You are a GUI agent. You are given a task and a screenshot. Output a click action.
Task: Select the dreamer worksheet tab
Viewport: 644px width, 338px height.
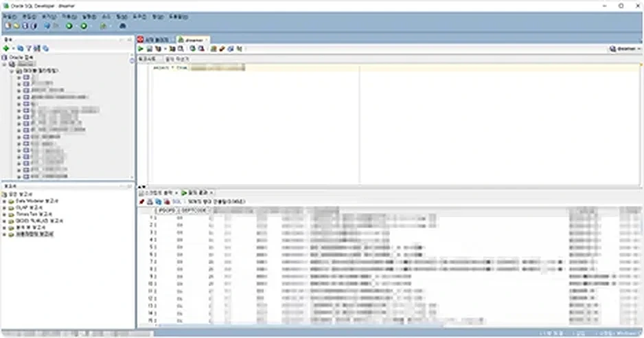point(192,40)
